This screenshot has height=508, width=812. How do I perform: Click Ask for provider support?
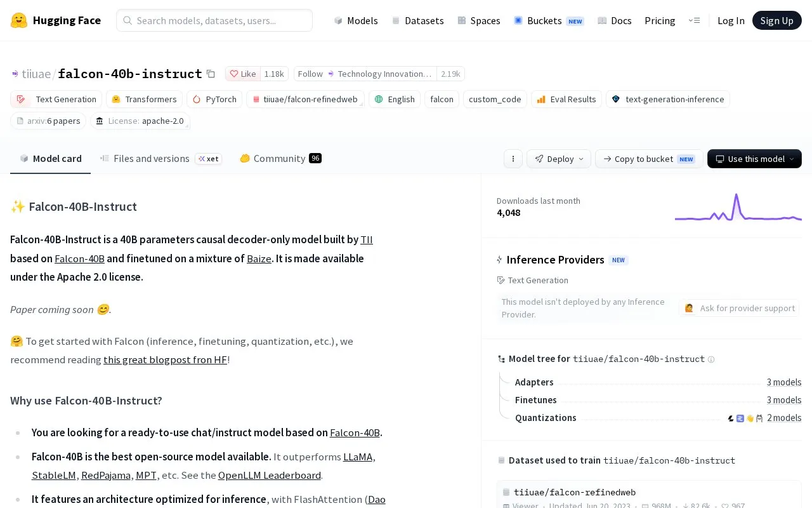click(x=740, y=308)
